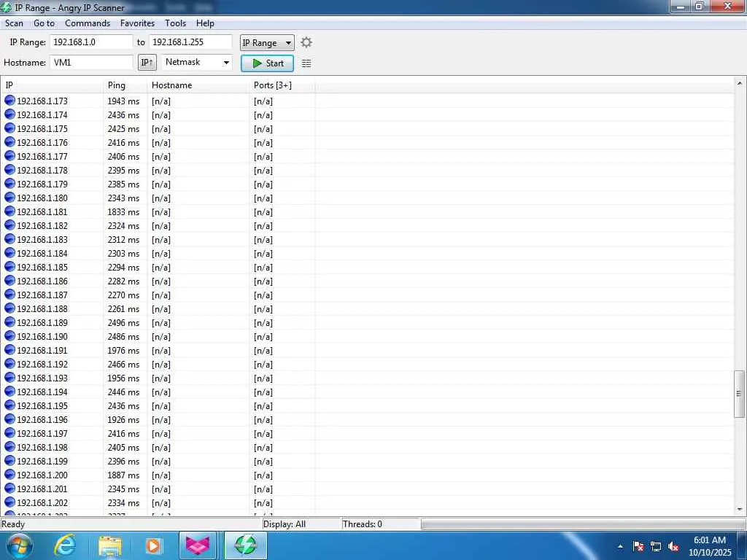Open the media player taskbar icon

153,545
